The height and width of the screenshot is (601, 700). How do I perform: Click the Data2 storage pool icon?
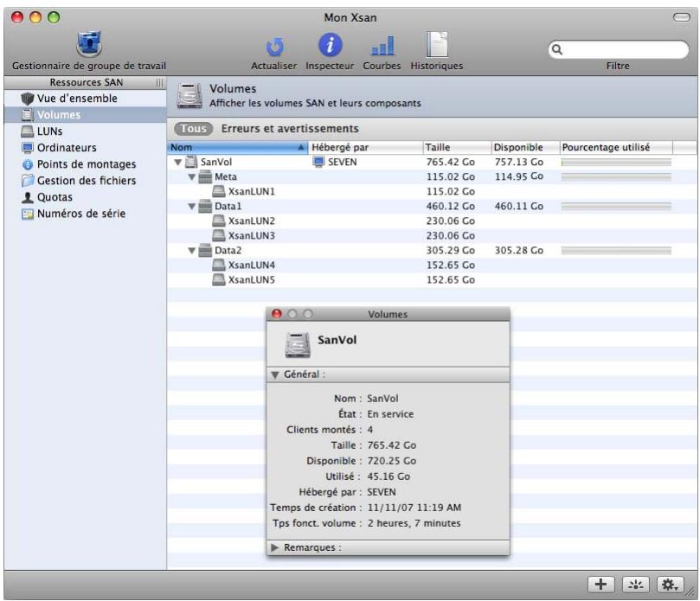pyautogui.click(x=205, y=251)
